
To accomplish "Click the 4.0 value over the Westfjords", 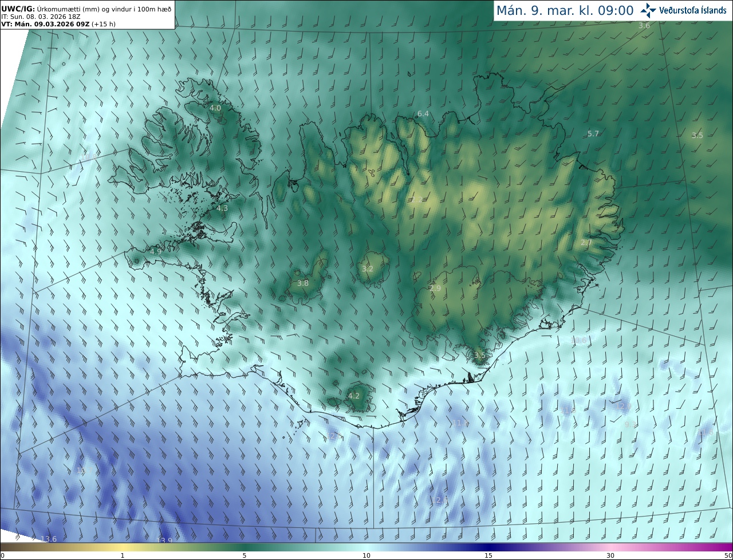I will tap(215, 108).
